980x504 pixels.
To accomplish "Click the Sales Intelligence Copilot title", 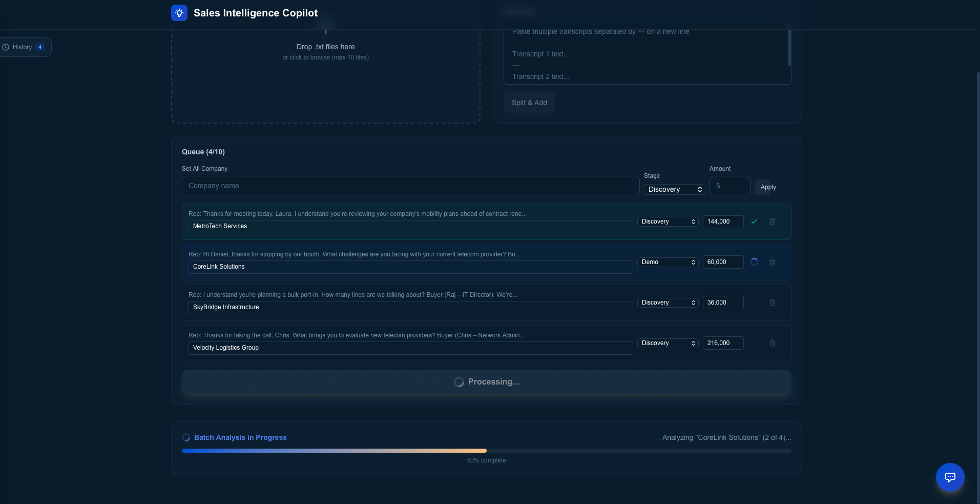I will pyautogui.click(x=256, y=13).
